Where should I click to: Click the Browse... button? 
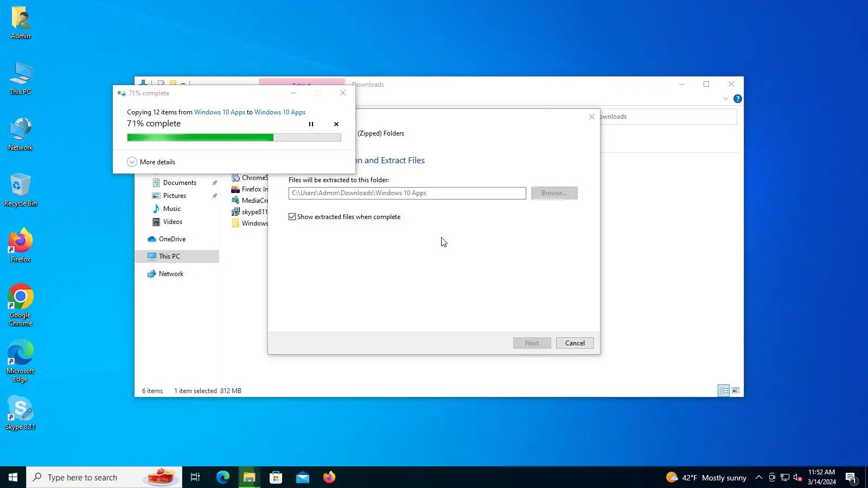coord(554,193)
